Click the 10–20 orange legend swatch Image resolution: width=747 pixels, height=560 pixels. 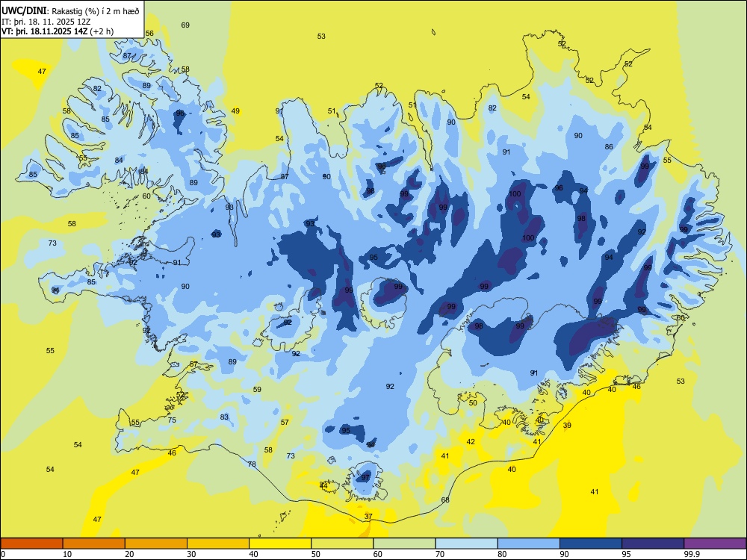click(x=94, y=544)
